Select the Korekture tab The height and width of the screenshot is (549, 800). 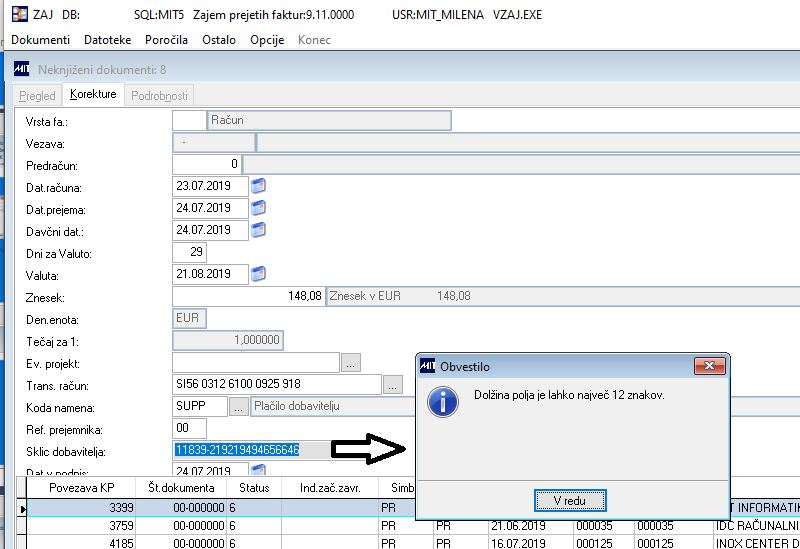coord(93,95)
